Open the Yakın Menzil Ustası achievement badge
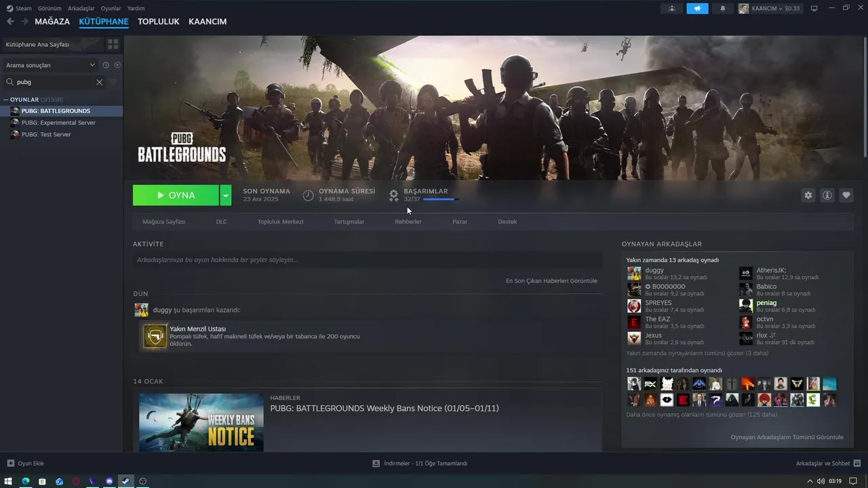 click(x=155, y=336)
